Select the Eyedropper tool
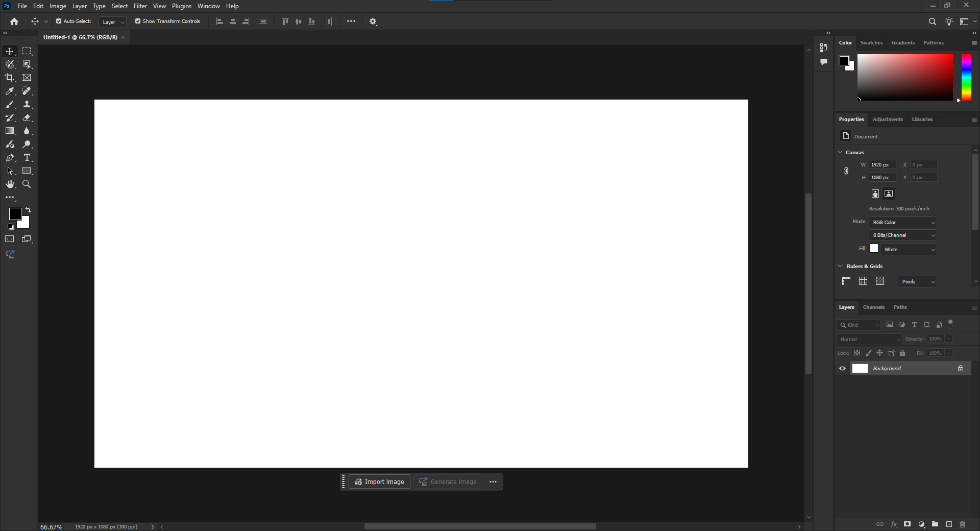Image resolution: width=980 pixels, height=531 pixels. [x=10, y=91]
